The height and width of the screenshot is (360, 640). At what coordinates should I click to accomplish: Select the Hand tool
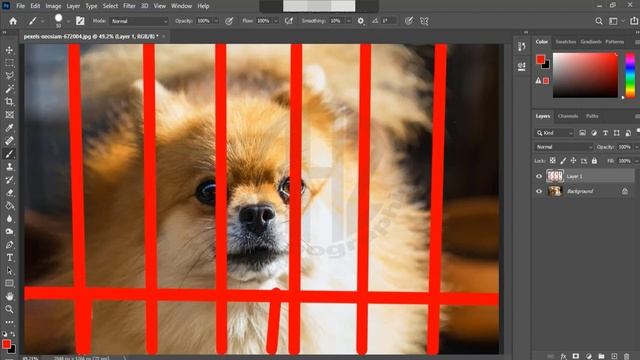(x=9, y=296)
